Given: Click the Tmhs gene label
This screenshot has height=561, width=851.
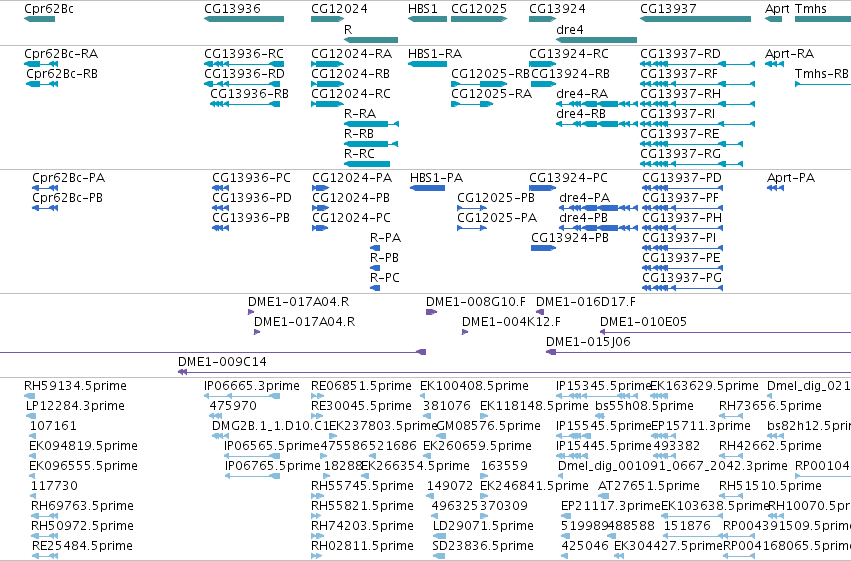Looking at the screenshot, I should tap(811, 9).
